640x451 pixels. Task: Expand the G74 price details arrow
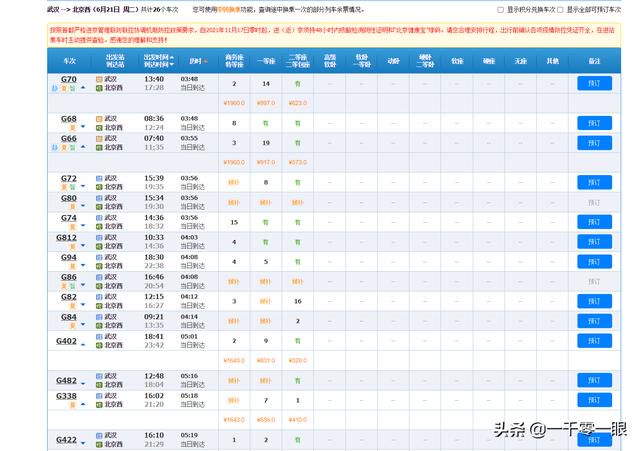(x=83, y=226)
